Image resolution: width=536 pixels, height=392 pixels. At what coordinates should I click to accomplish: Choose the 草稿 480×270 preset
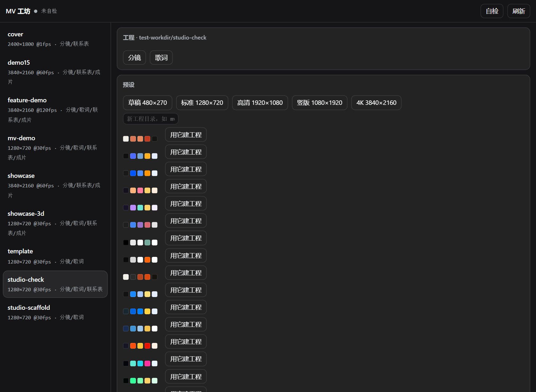(x=147, y=103)
